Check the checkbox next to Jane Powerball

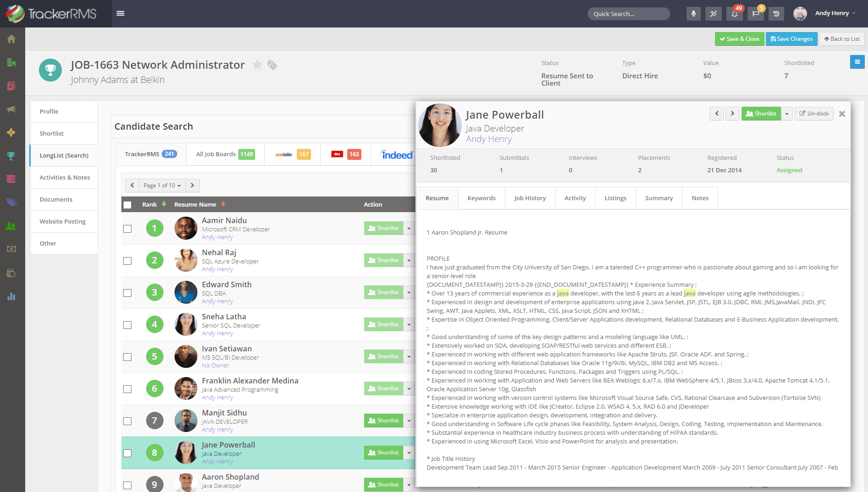(127, 453)
